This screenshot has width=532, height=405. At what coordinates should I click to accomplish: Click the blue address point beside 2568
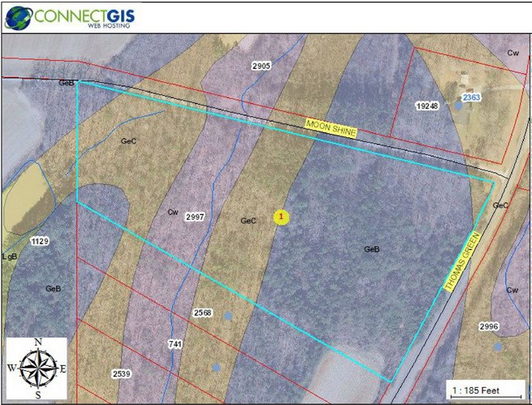pyautogui.click(x=228, y=316)
